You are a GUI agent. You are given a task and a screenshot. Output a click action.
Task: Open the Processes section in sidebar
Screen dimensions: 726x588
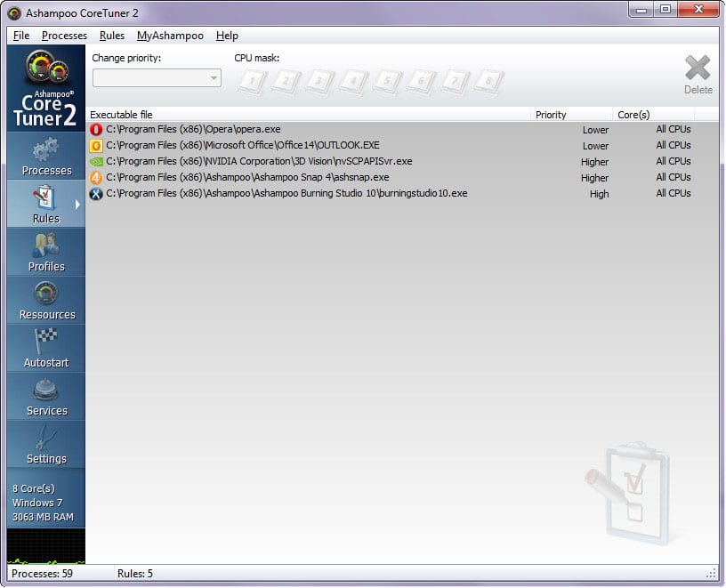(x=46, y=157)
